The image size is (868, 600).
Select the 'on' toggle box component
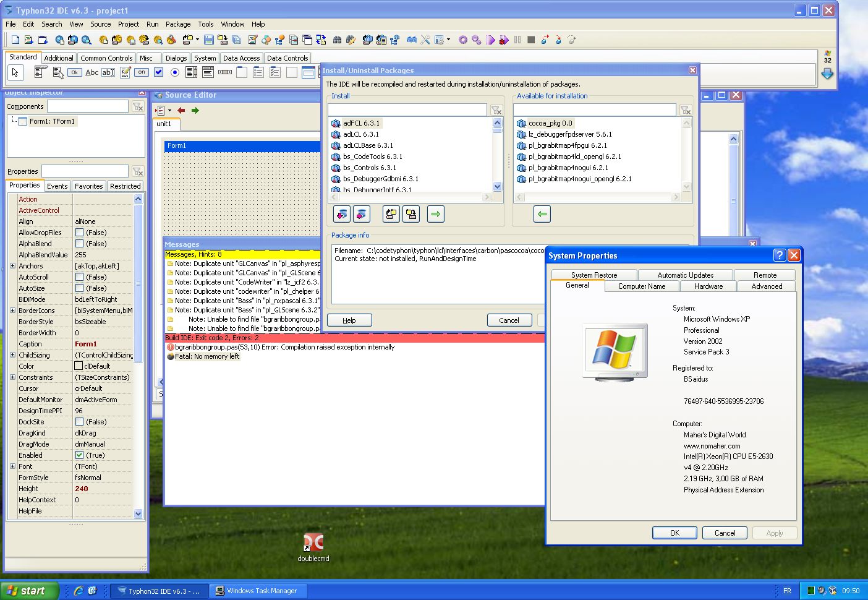point(142,72)
